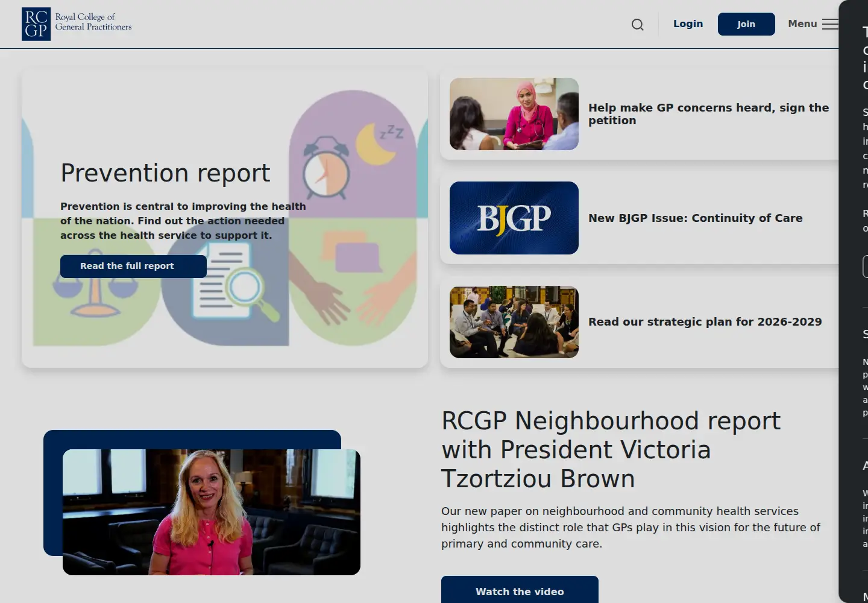Open Help make GP concerns heard link
Image resolution: width=868 pixels, height=603 pixels.
tap(708, 114)
